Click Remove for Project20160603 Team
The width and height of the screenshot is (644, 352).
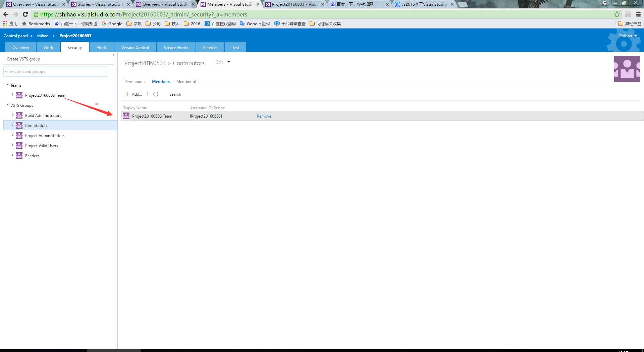[x=264, y=116]
